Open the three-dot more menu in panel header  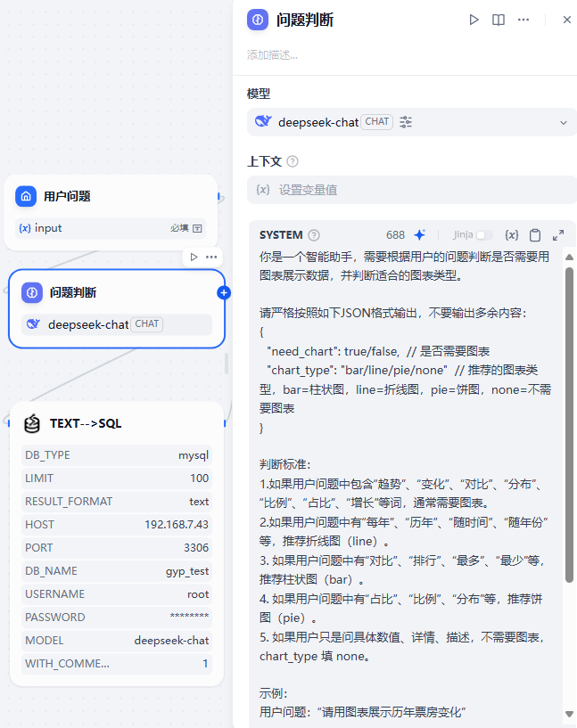[x=523, y=20]
